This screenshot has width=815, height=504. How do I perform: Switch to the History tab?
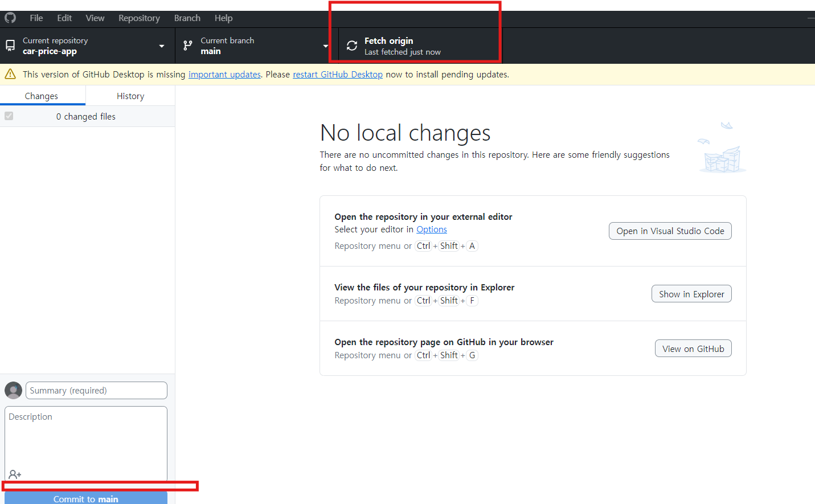pos(130,96)
